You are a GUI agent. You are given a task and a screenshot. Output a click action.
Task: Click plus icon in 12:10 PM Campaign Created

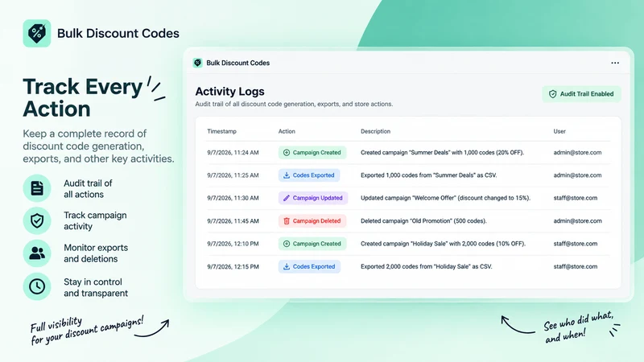click(x=287, y=244)
